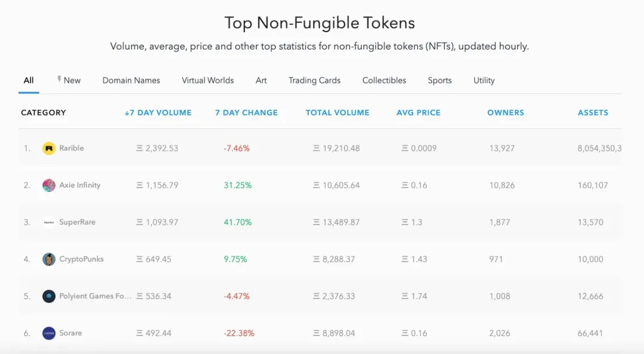The image size is (644, 354).
Task: Click the Sorare row's 492.44 volume value
Action: pos(158,333)
